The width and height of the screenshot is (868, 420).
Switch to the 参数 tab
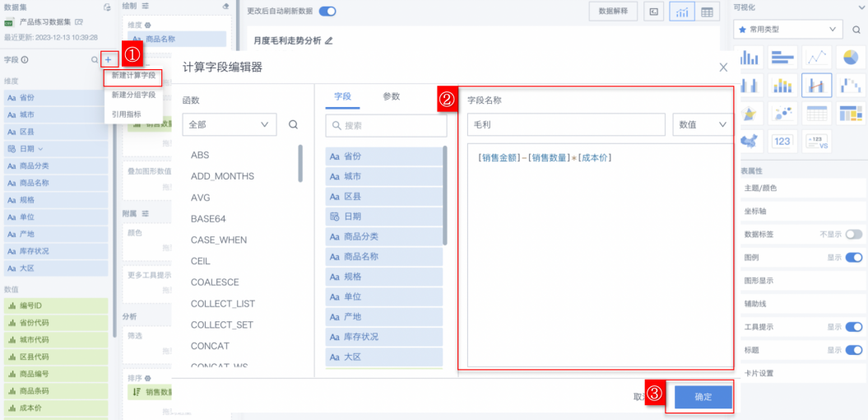point(391,96)
